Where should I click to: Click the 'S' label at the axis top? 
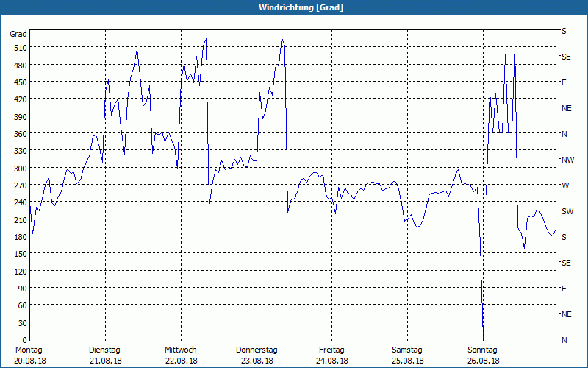[x=564, y=31]
